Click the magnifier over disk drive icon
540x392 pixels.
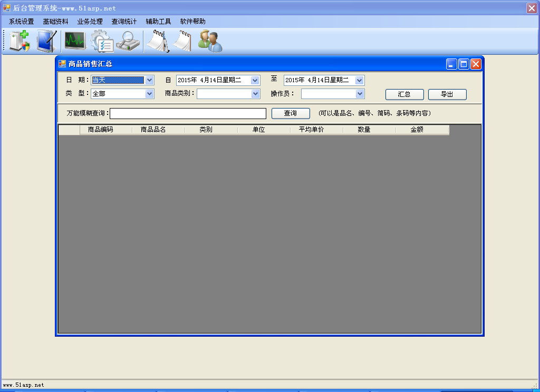pyautogui.click(x=128, y=41)
